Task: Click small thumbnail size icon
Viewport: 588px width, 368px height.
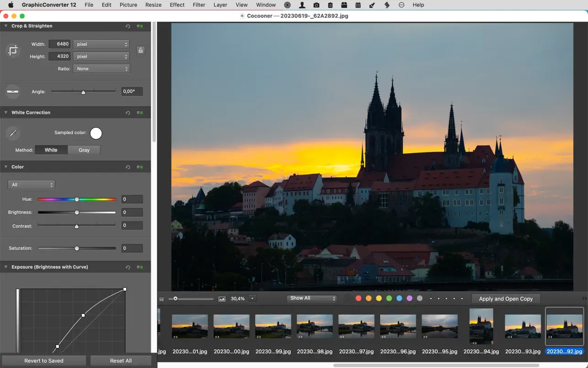Action: pyautogui.click(x=161, y=299)
